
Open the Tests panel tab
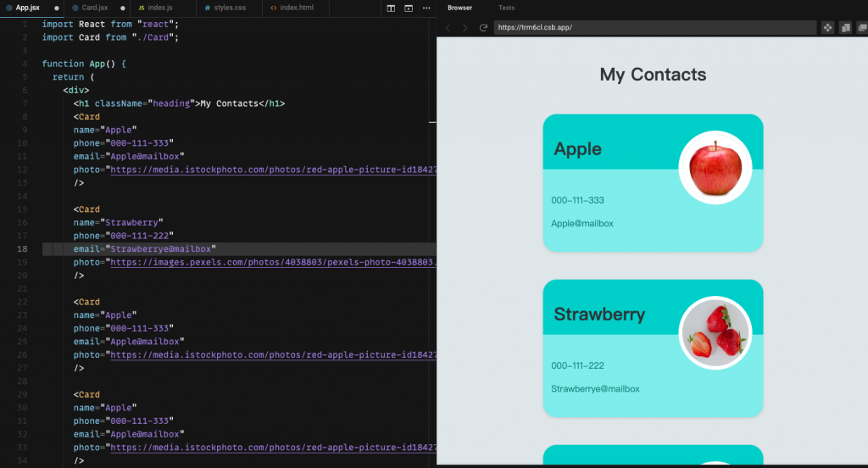click(507, 8)
